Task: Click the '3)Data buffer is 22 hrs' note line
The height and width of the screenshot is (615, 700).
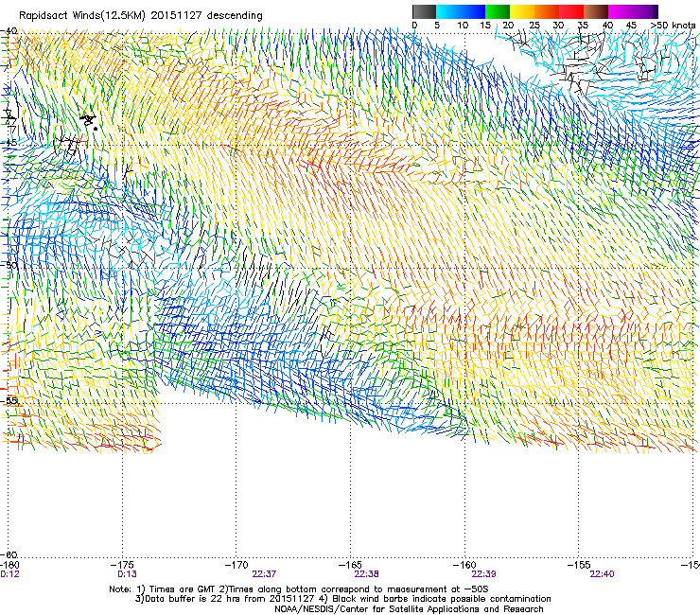Action: coord(342,599)
